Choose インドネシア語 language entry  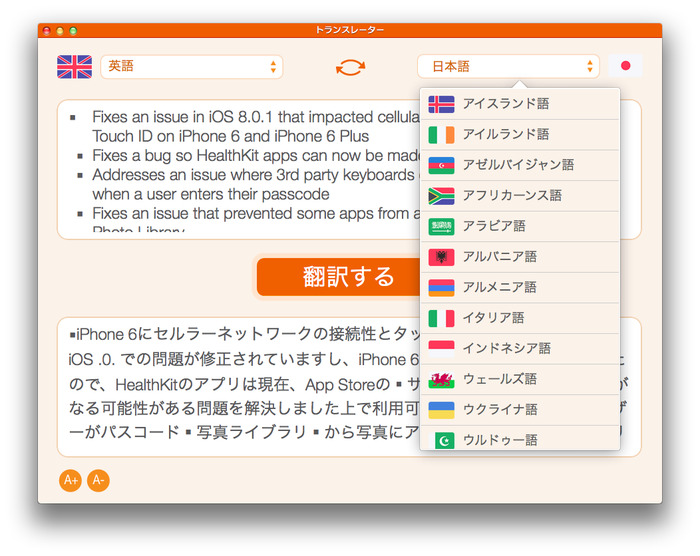coord(520,349)
